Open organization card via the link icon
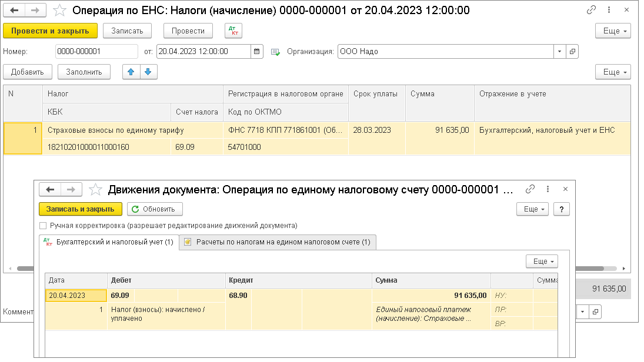 (x=572, y=51)
